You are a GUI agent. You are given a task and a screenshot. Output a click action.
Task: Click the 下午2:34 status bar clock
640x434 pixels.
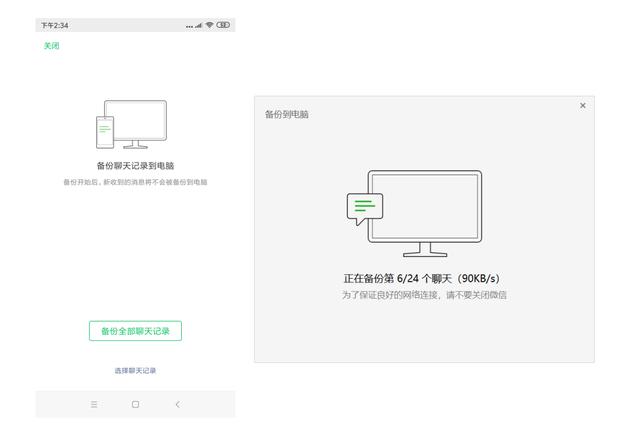[x=54, y=26]
